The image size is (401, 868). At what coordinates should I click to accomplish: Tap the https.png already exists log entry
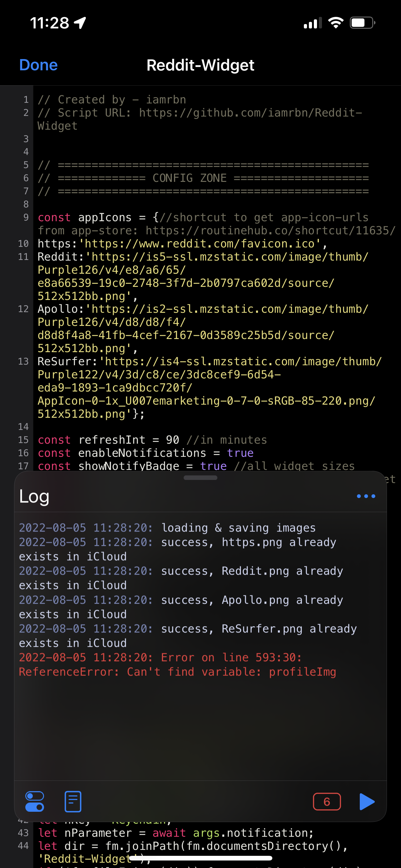[177, 549]
